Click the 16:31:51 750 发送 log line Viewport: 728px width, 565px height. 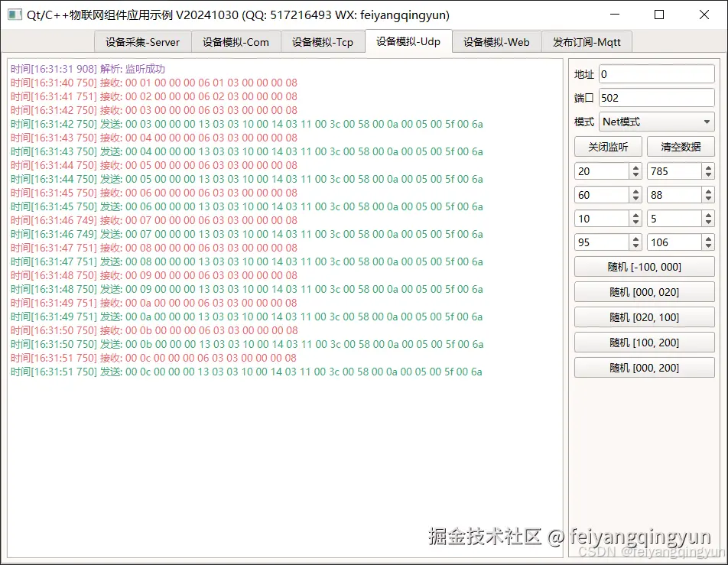click(246, 372)
